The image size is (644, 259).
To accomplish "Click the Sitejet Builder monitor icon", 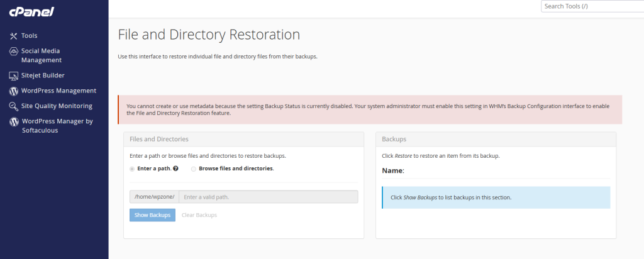I will coord(14,76).
